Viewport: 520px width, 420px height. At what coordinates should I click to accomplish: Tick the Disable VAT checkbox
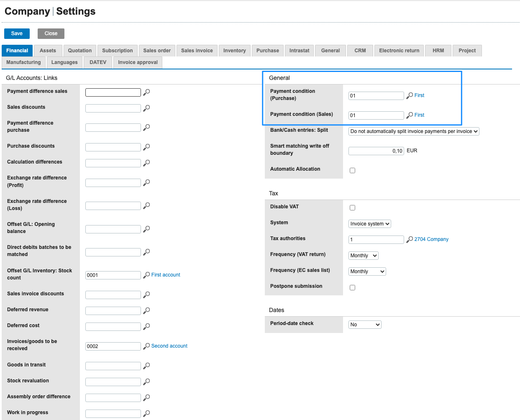(352, 207)
